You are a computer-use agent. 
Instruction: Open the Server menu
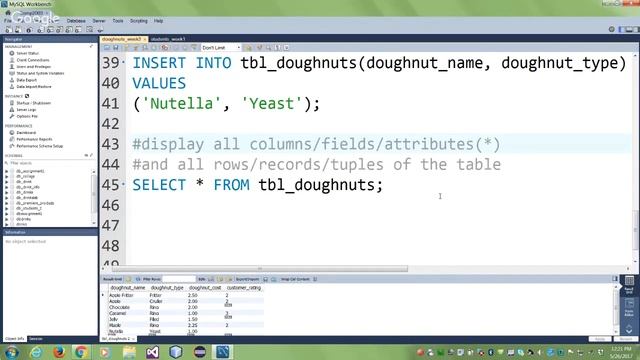(x=99, y=21)
